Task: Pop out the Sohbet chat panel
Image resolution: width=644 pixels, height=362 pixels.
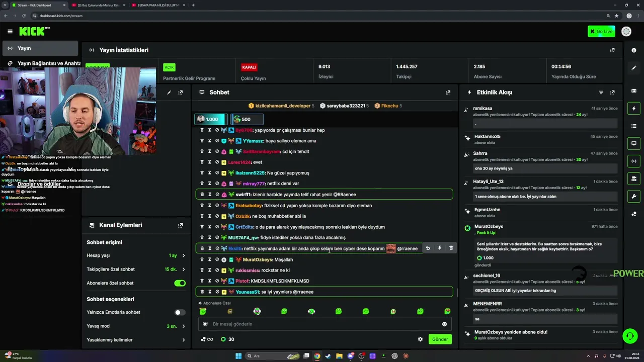Action: (x=448, y=93)
